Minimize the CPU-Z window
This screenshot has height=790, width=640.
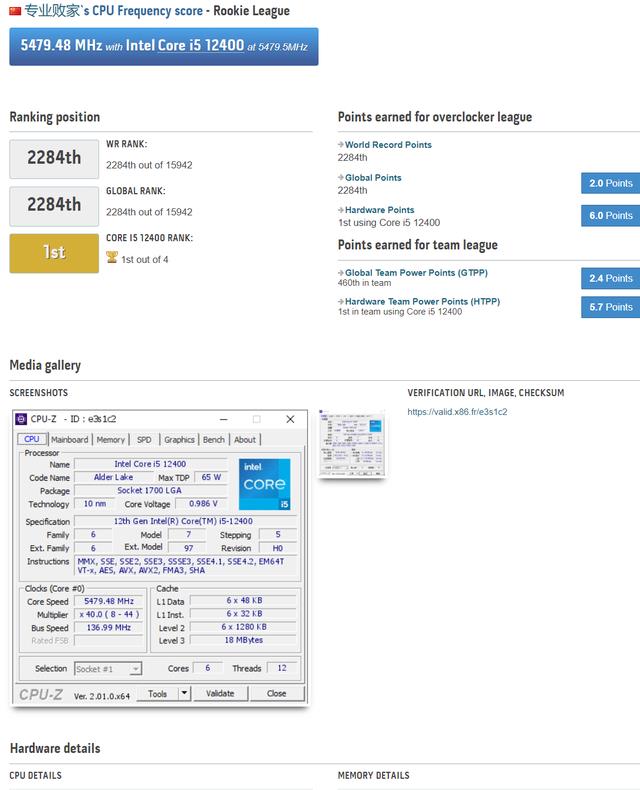pyautogui.click(x=224, y=419)
